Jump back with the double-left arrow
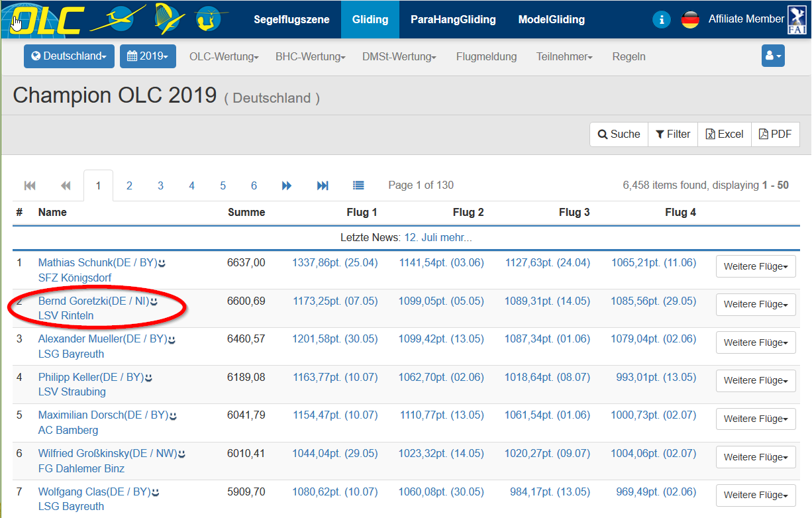 coord(66,185)
